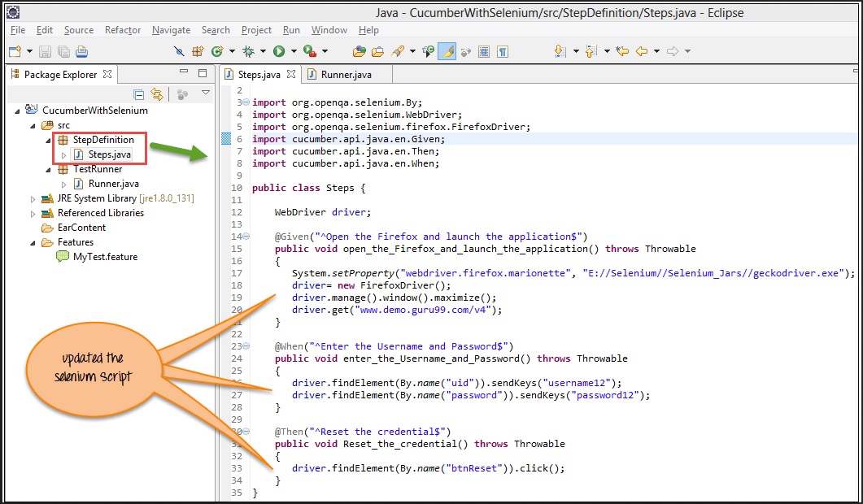Open the Back history dropdown arrow
Image resolution: width=863 pixels, height=504 pixels.
pos(656,52)
